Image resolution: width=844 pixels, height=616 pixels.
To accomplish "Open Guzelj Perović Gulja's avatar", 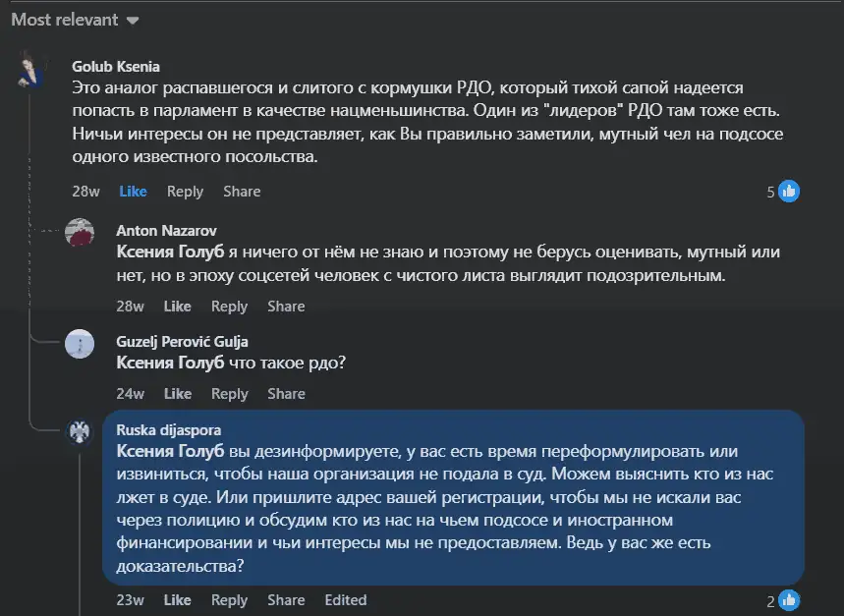I will pyautogui.click(x=80, y=344).
